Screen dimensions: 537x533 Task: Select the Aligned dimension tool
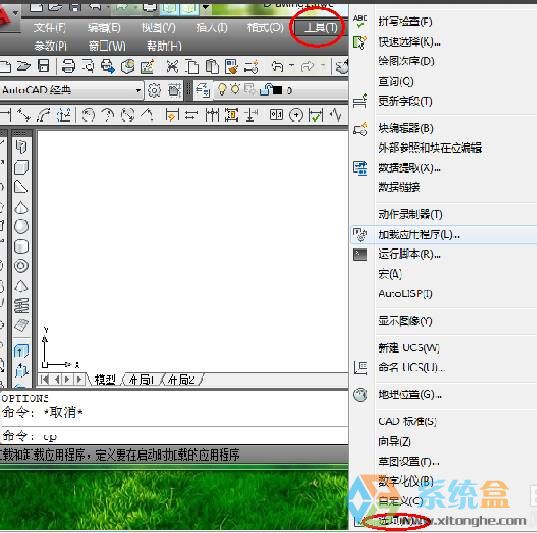tap(23, 115)
